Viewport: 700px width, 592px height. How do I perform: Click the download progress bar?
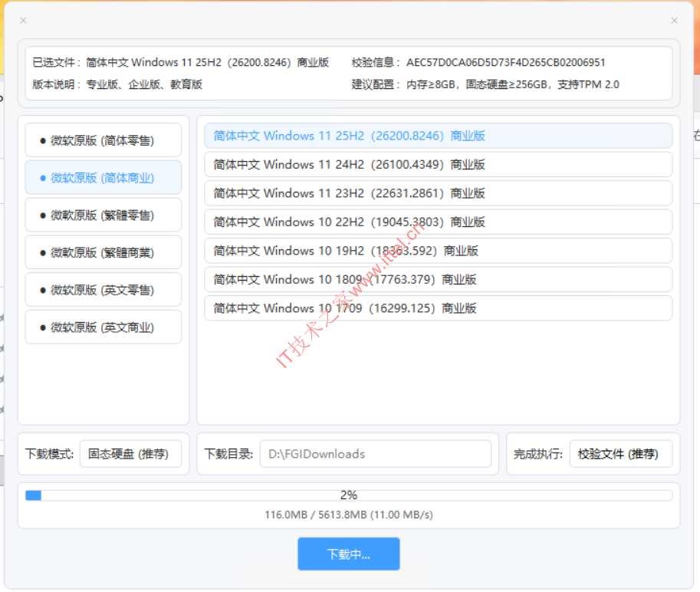349,495
